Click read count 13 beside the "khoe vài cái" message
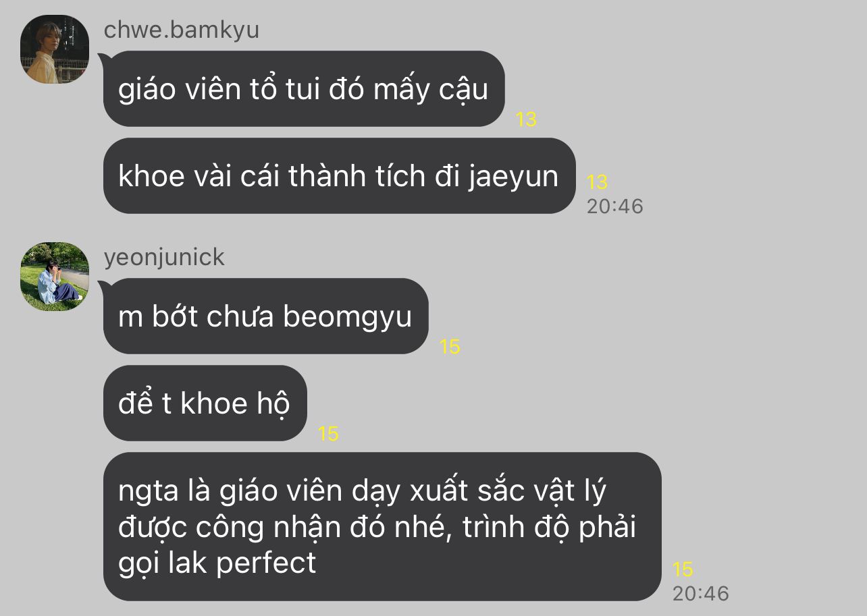The width and height of the screenshot is (867, 616). point(597,182)
